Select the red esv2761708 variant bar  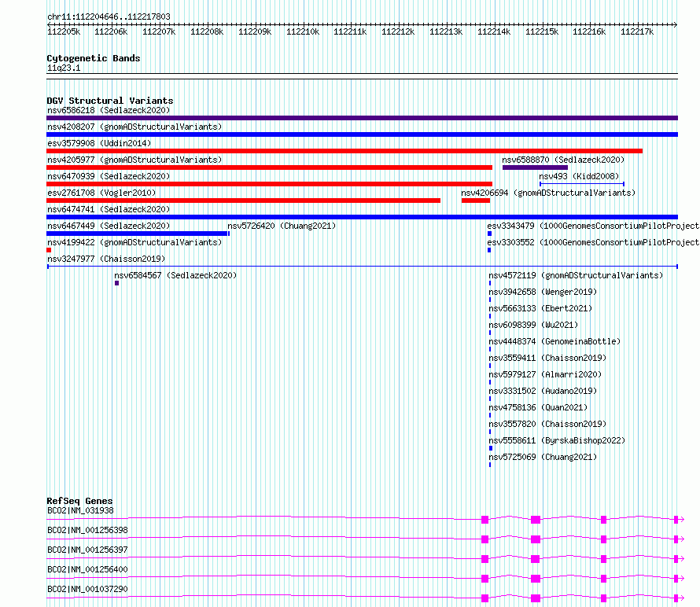243,200
